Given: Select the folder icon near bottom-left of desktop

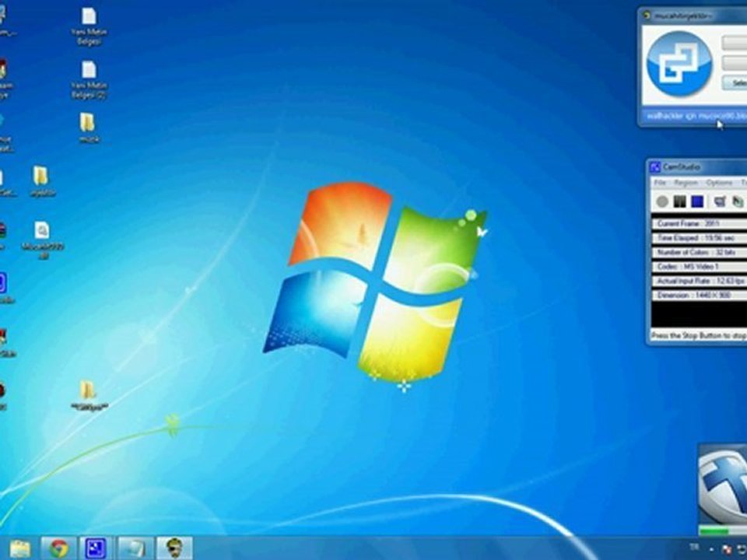Looking at the screenshot, I should pyautogui.click(x=89, y=395).
